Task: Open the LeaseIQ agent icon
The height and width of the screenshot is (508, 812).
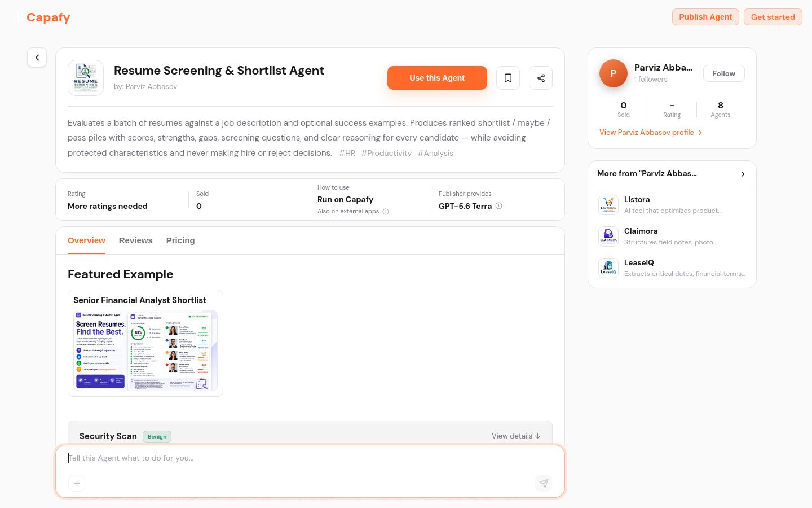Action: (x=608, y=268)
